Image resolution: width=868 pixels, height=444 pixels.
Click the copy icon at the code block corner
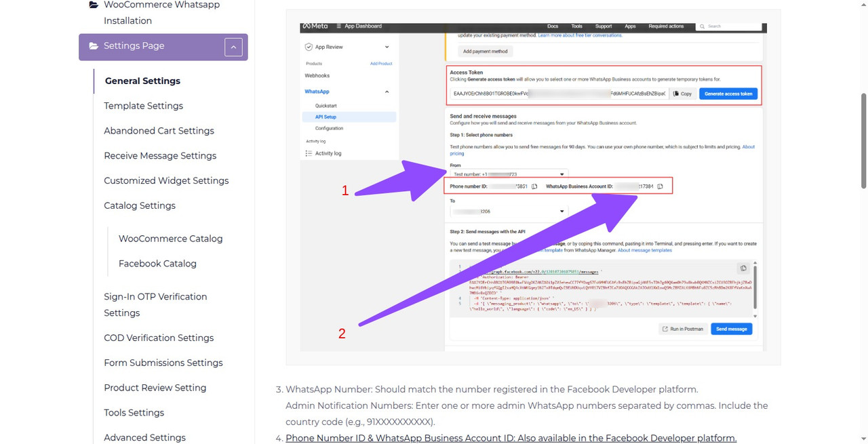(x=743, y=268)
